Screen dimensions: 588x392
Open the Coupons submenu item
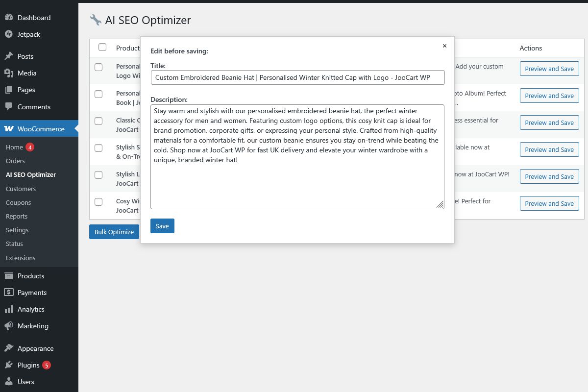(19, 202)
